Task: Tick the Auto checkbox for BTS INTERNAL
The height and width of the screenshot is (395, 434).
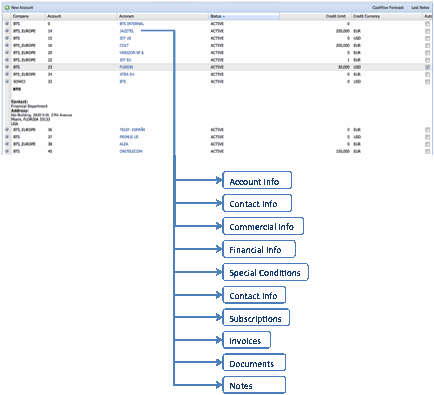Action: (x=427, y=24)
